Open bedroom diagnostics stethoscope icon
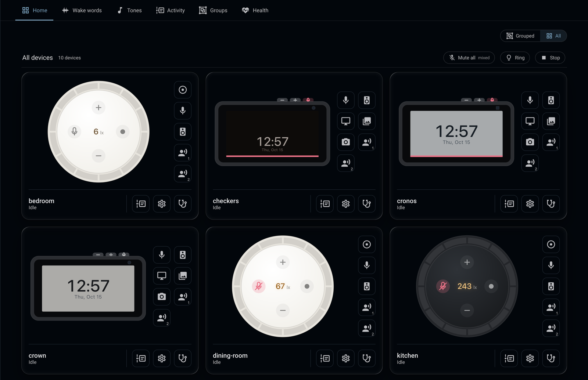This screenshot has width=588, height=380. [183, 204]
